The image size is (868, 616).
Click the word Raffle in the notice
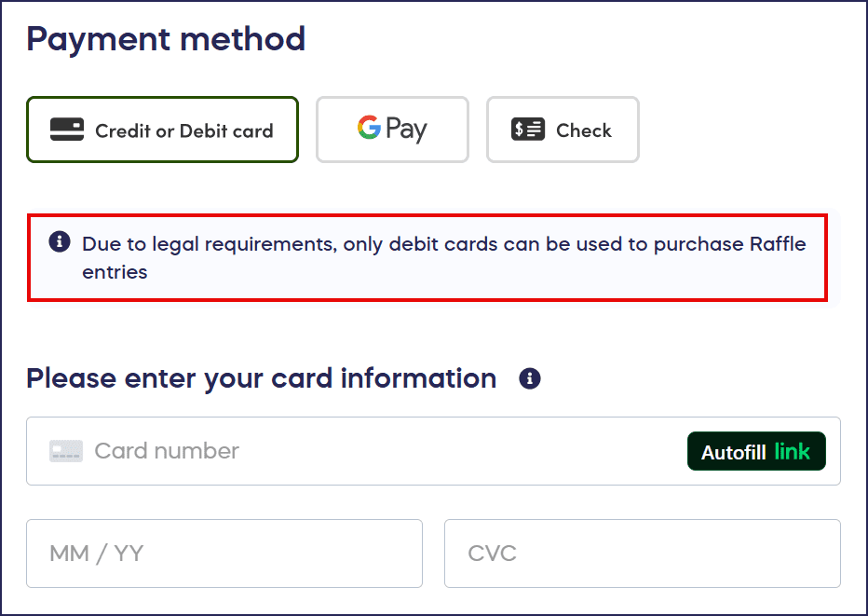[778, 245]
